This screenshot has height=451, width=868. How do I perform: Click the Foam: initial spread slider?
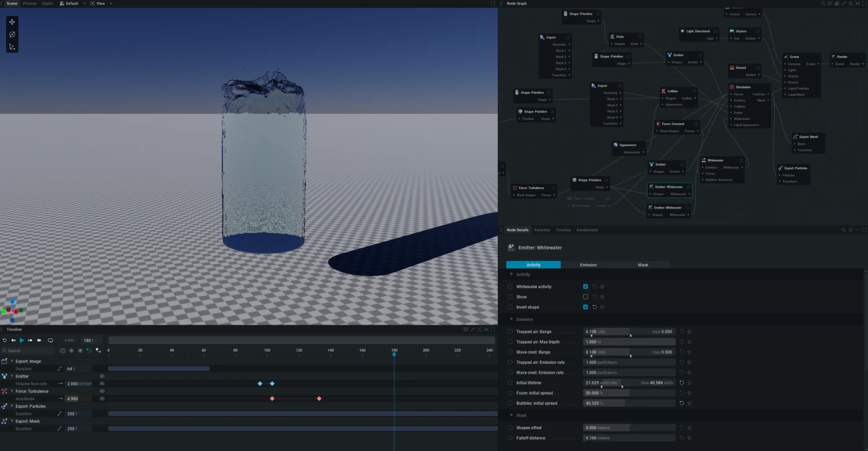[x=629, y=393]
